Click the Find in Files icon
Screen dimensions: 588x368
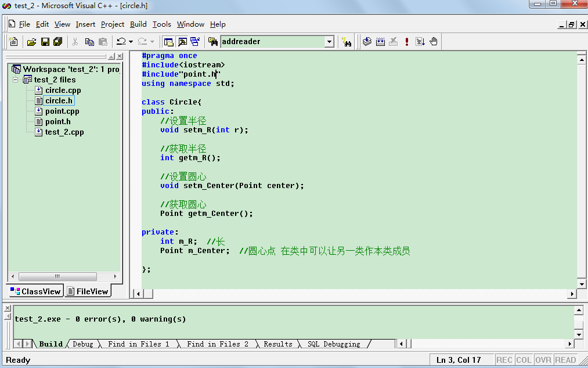[213, 42]
